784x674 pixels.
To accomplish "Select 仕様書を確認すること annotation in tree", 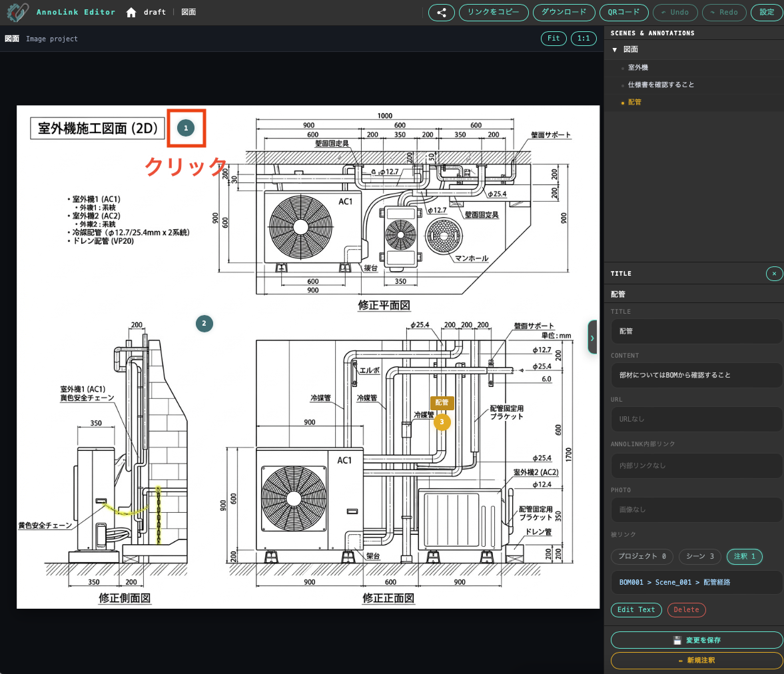I will pos(661,85).
